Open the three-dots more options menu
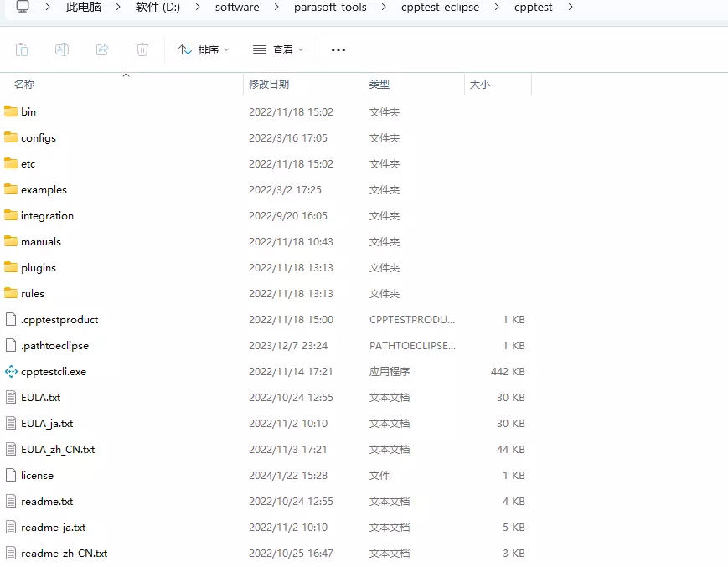This screenshot has width=728, height=567. pyautogui.click(x=338, y=50)
